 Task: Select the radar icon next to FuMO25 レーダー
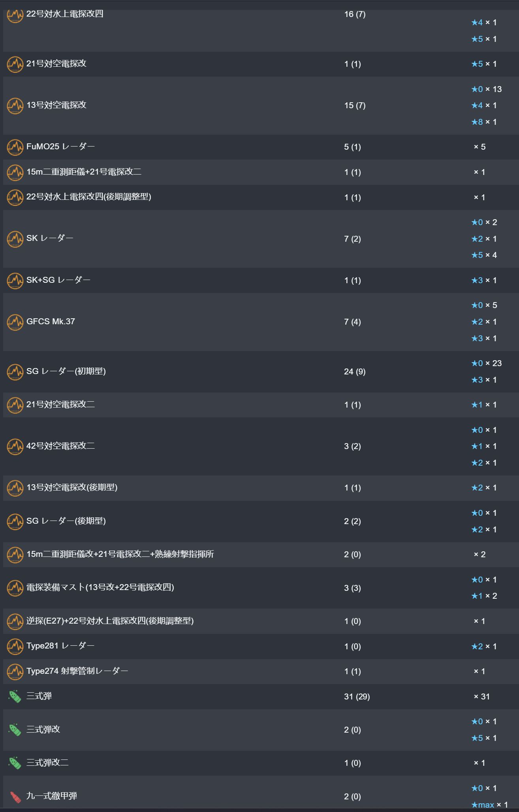pos(15,147)
